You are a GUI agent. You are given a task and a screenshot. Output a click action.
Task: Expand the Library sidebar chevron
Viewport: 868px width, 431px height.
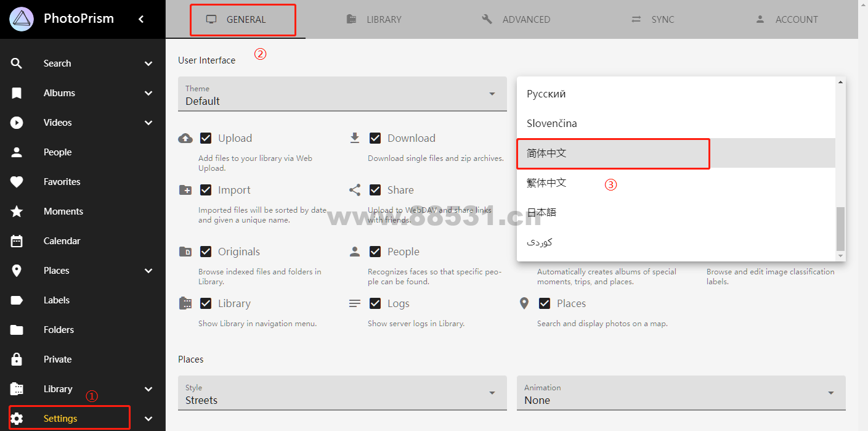coord(148,389)
